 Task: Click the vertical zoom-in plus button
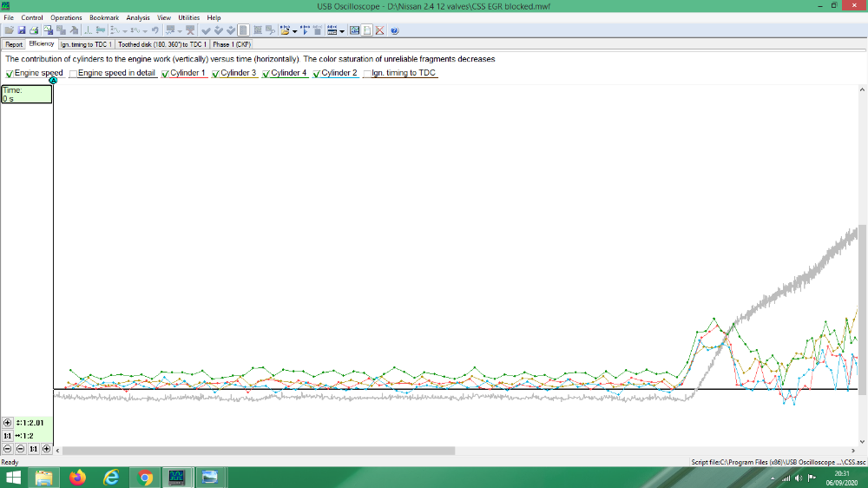coord(8,423)
